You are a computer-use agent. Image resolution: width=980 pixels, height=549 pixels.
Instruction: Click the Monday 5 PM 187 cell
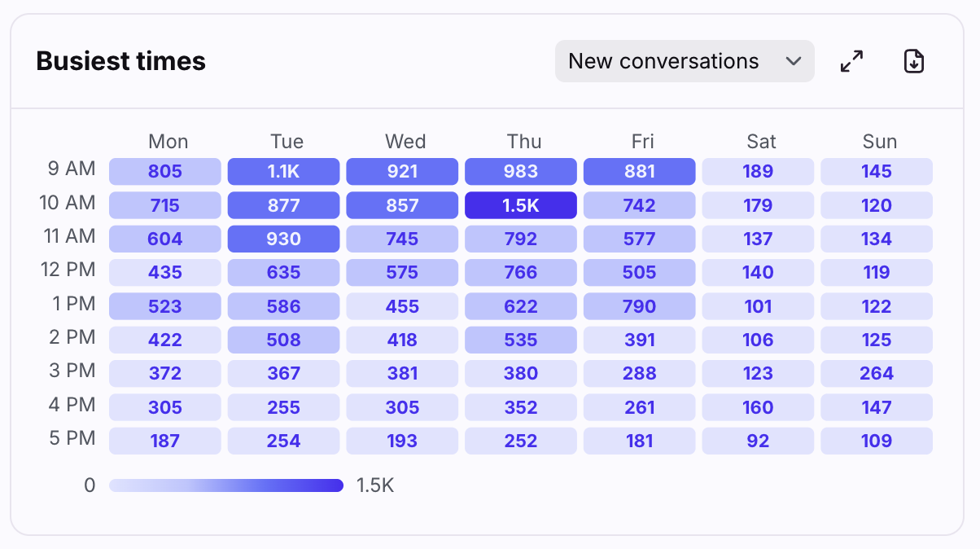click(x=165, y=441)
